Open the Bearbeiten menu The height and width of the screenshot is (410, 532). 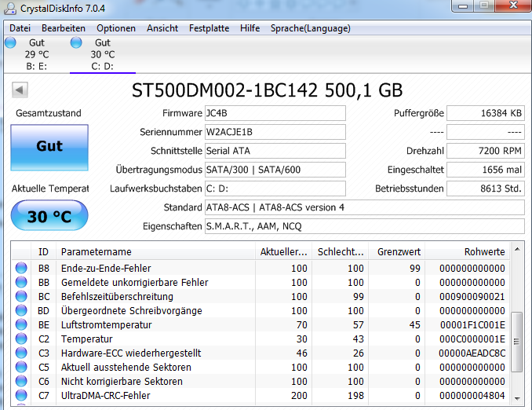point(64,28)
